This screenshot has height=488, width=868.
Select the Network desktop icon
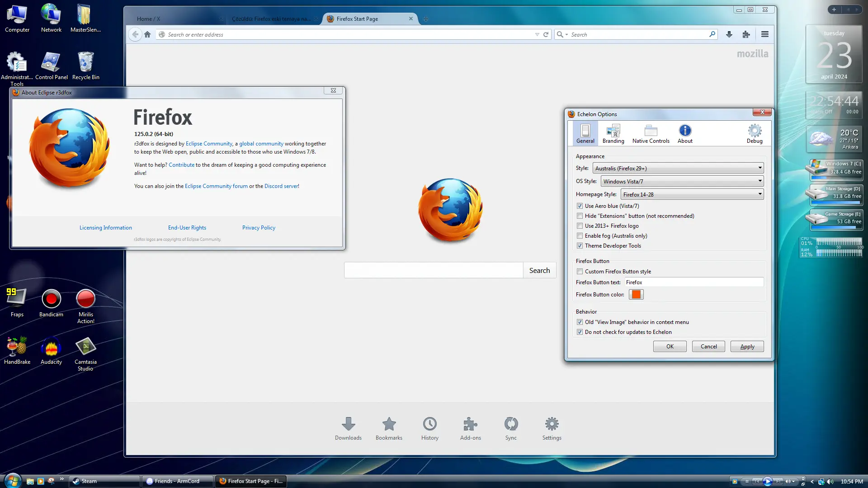pyautogui.click(x=51, y=19)
